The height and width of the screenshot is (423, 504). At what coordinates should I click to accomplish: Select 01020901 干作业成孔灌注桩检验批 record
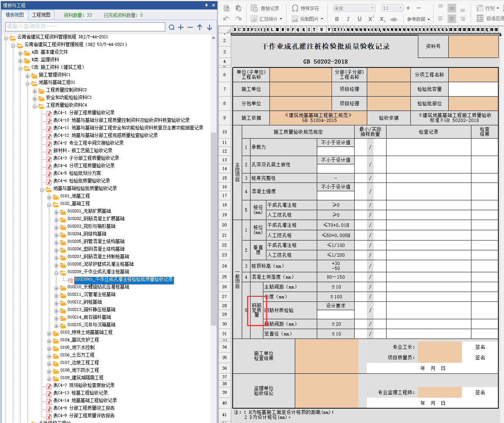[124, 279]
